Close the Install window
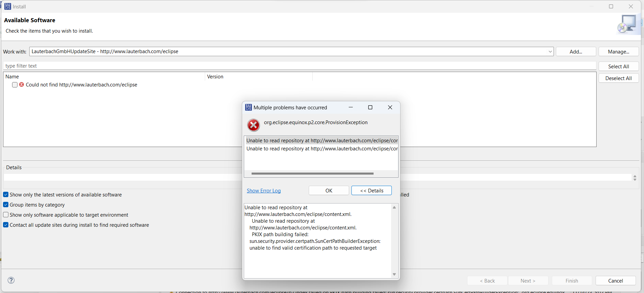The height and width of the screenshot is (293, 644). (631, 6)
